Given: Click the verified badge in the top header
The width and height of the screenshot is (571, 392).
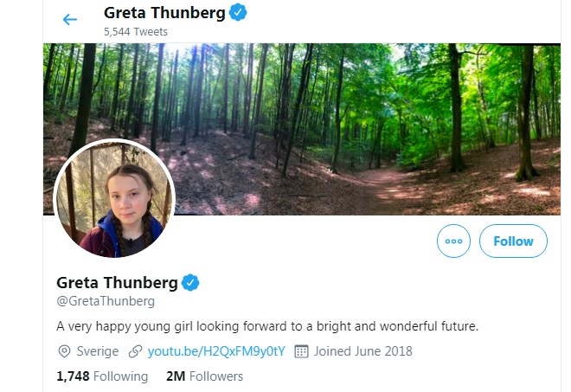Looking at the screenshot, I should (x=237, y=12).
